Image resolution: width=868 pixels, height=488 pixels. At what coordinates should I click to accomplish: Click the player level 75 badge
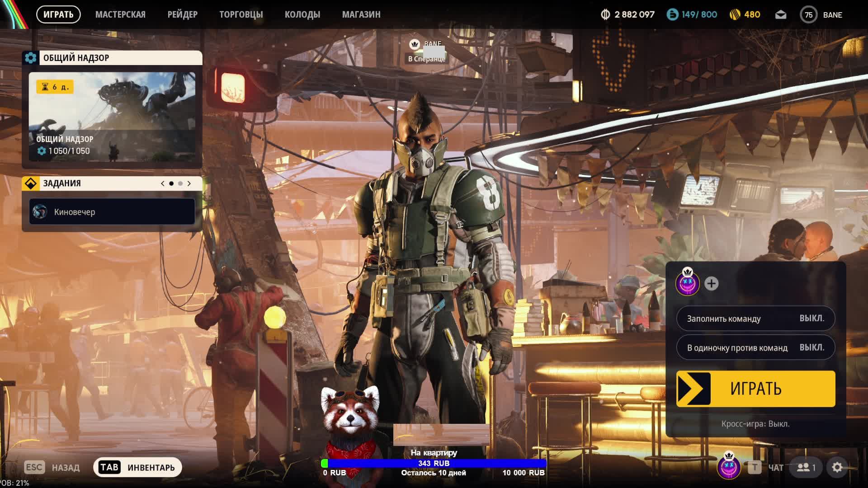pos(808,15)
